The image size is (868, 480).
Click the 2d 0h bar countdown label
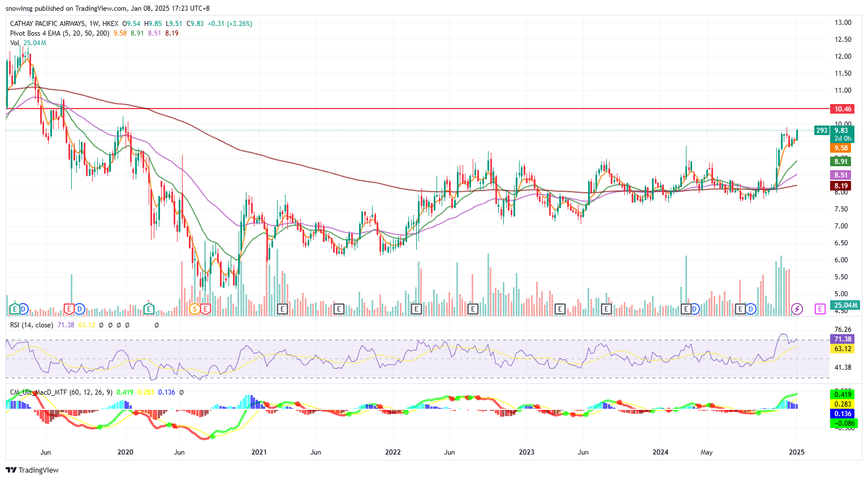pyautogui.click(x=842, y=139)
